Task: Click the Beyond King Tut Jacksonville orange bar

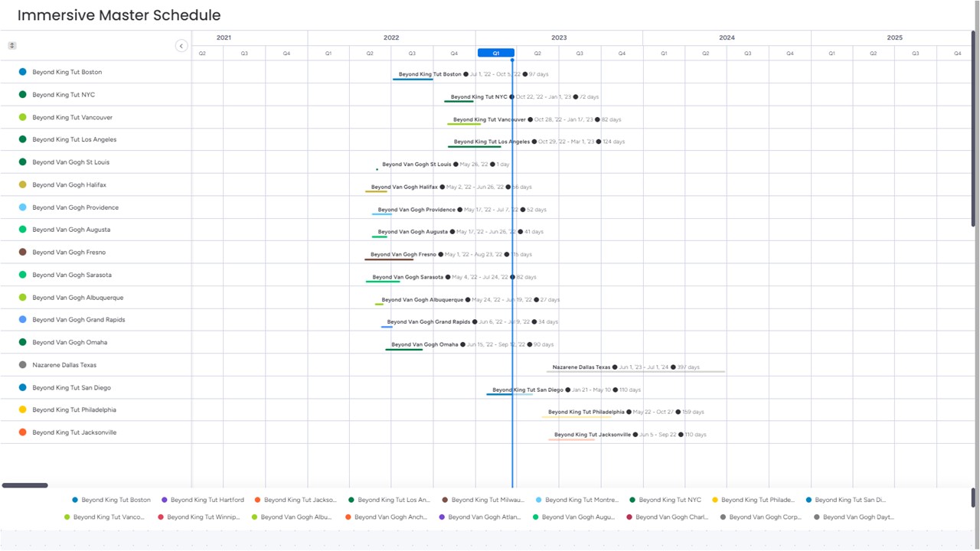Action: pyautogui.click(x=572, y=439)
